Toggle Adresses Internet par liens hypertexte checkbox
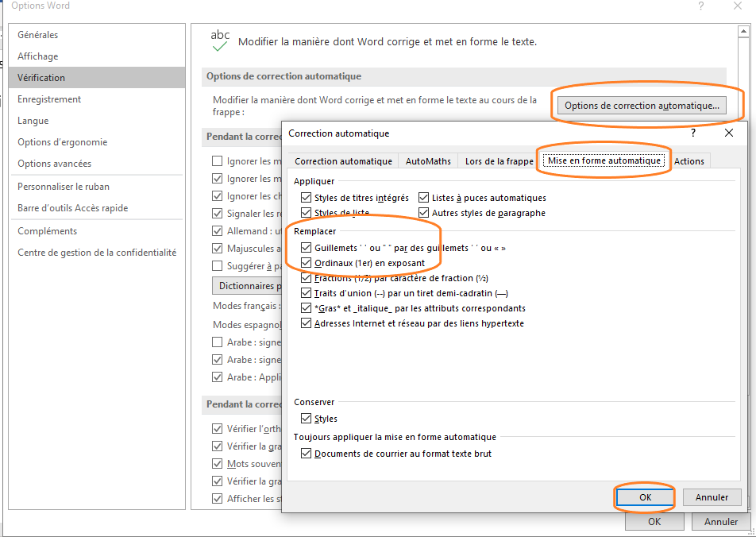The width and height of the screenshot is (756, 537). 306,323
